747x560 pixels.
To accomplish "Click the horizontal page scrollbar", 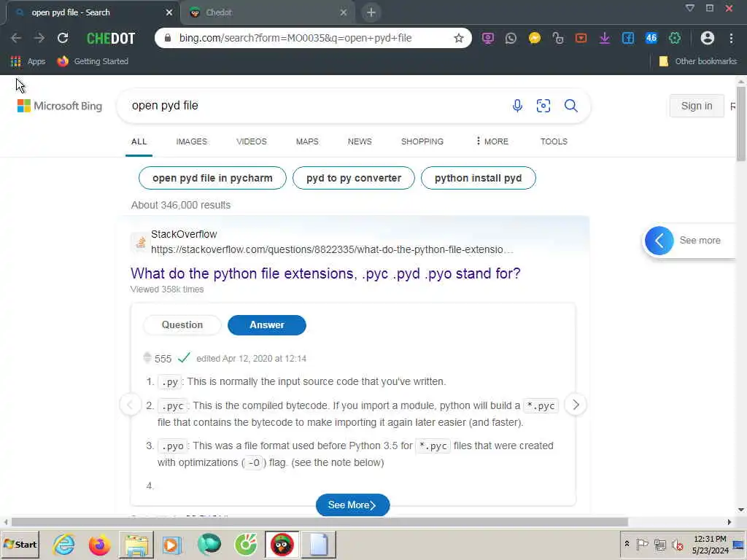I will click(x=320, y=522).
